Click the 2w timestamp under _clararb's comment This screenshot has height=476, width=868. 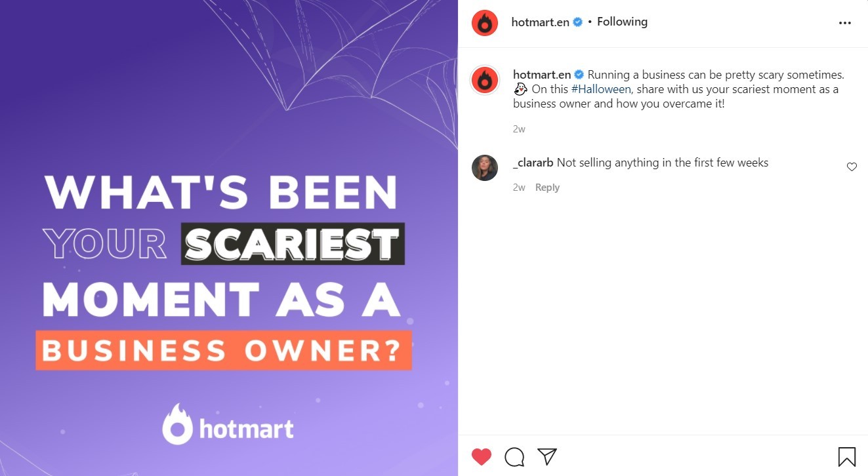[x=519, y=188]
